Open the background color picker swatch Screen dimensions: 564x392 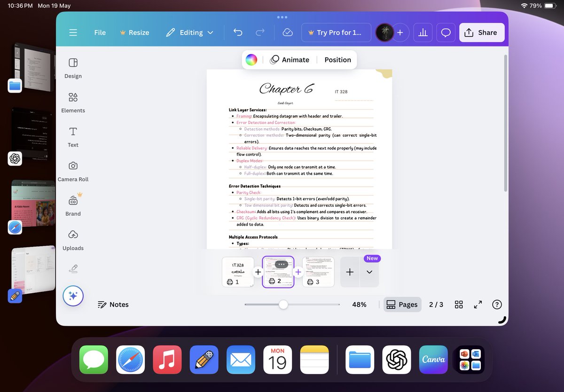[251, 60]
